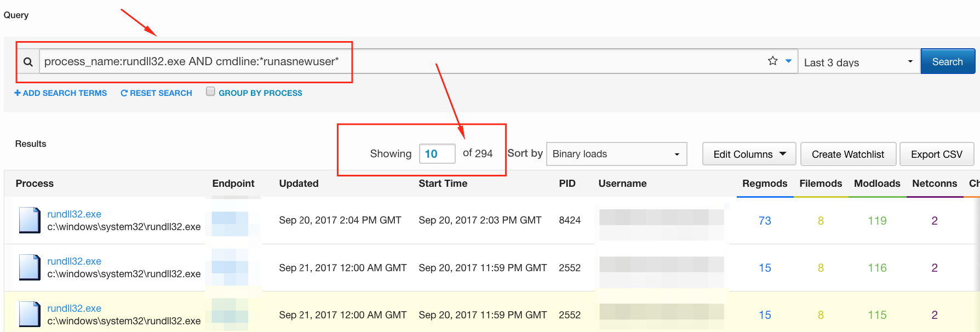Click the Reset Search refresh icon
Screen dimensions: 980x332
(124, 93)
